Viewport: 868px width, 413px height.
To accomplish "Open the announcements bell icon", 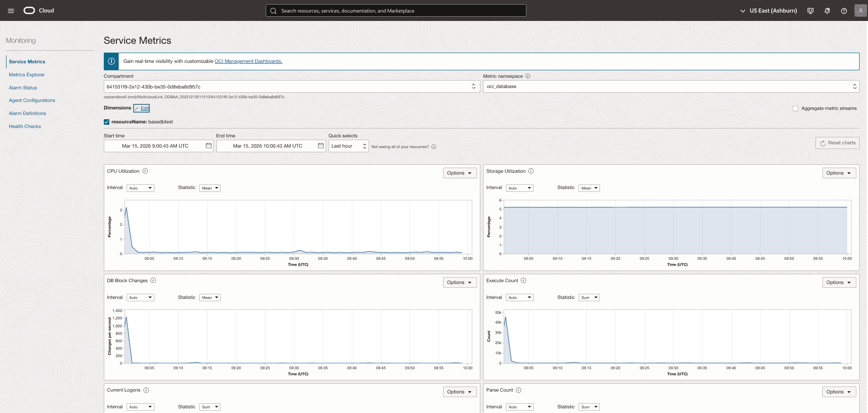I will tap(827, 11).
